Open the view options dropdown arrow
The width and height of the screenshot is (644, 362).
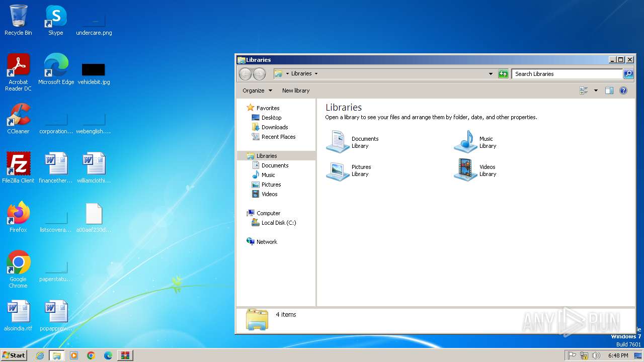tap(596, 90)
